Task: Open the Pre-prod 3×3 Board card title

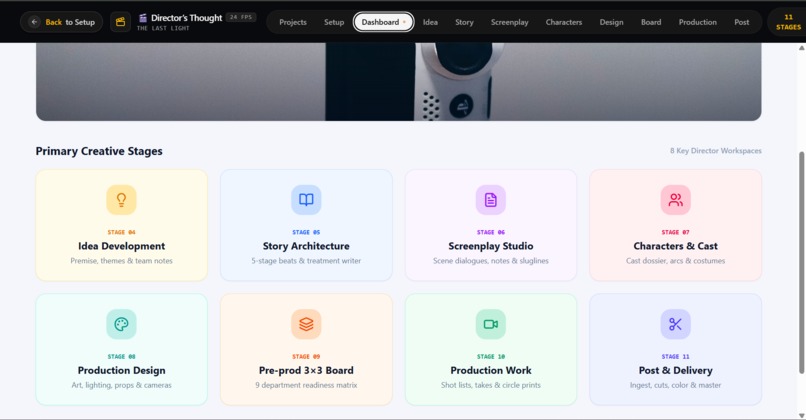Action: [306, 371]
